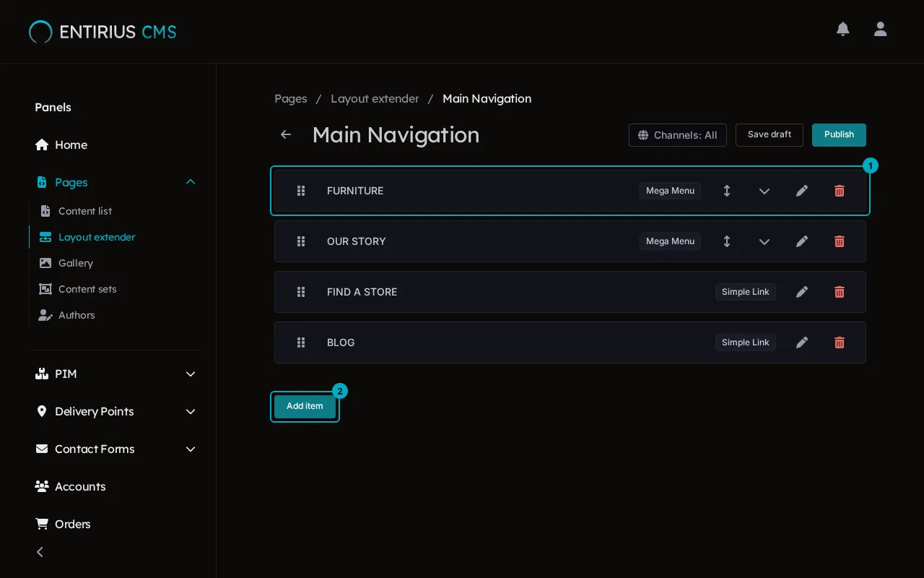Open the Channels: All selector
The width and height of the screenshot is (924, 578).
coord(678,135)
